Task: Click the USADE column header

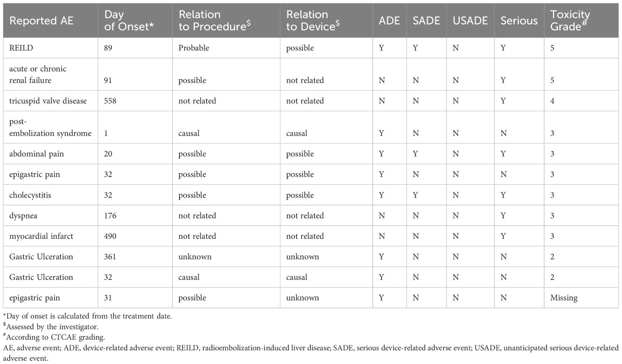Action: pyautogui.click(x=470, y=20)
